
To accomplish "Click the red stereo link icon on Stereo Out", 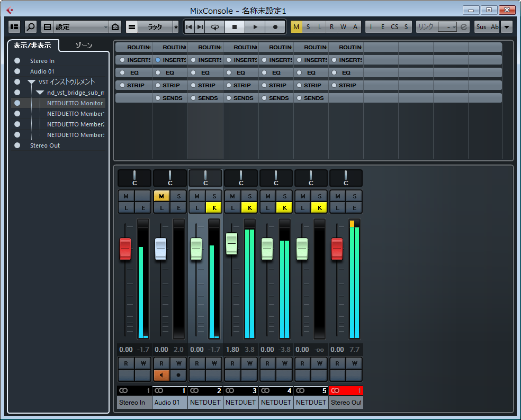I will 335,391.
